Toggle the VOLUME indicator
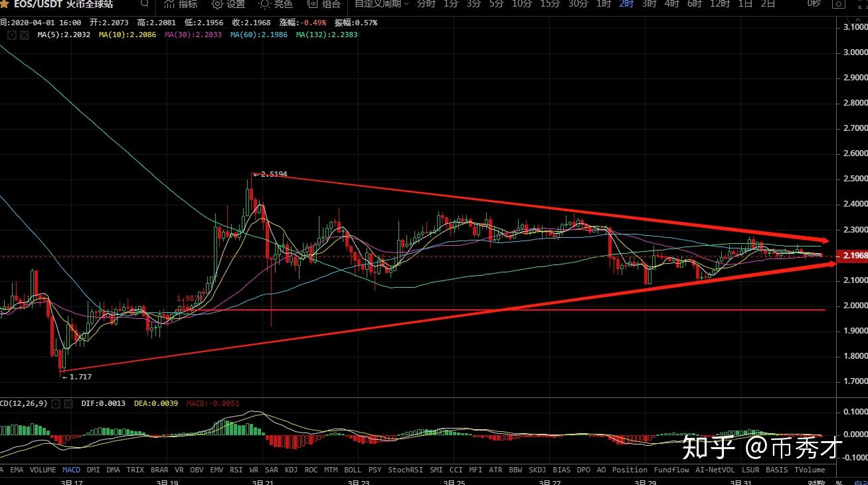This screenshot has width=868, height=485. coord(43,470)
